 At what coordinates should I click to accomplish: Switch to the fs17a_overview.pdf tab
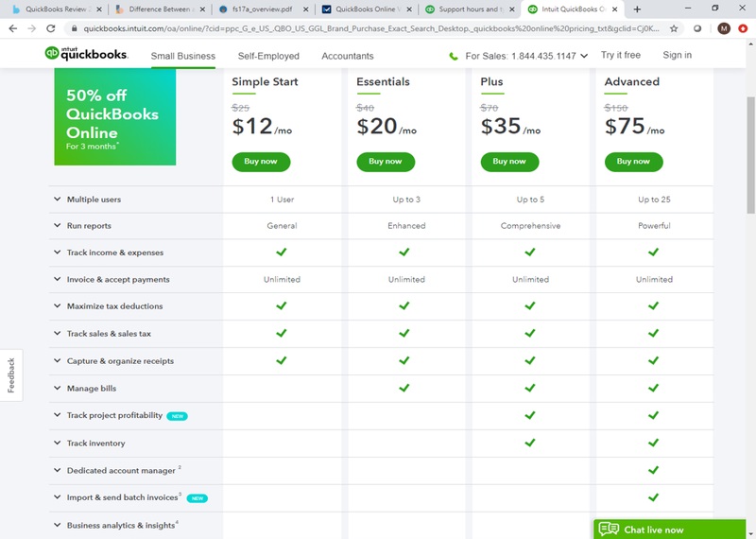[264, 9]
